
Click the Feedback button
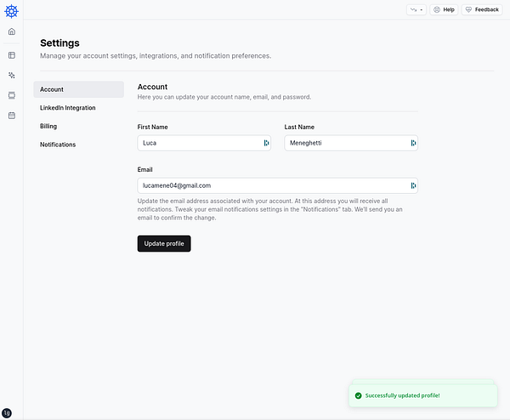click(482, 9)
